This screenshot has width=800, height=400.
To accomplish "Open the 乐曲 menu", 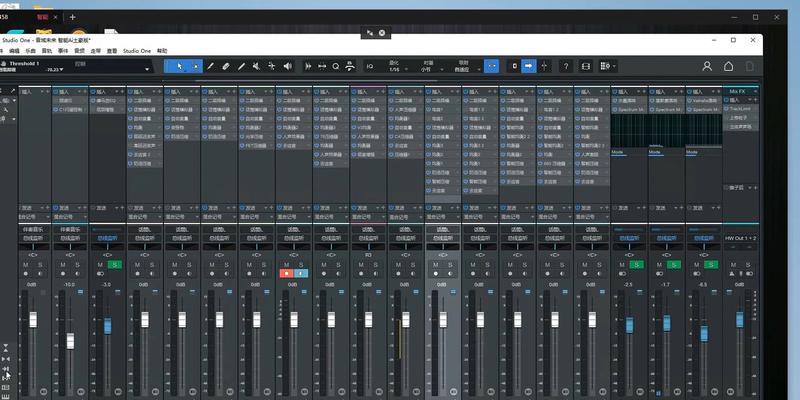I will click(x=31, y=51).
